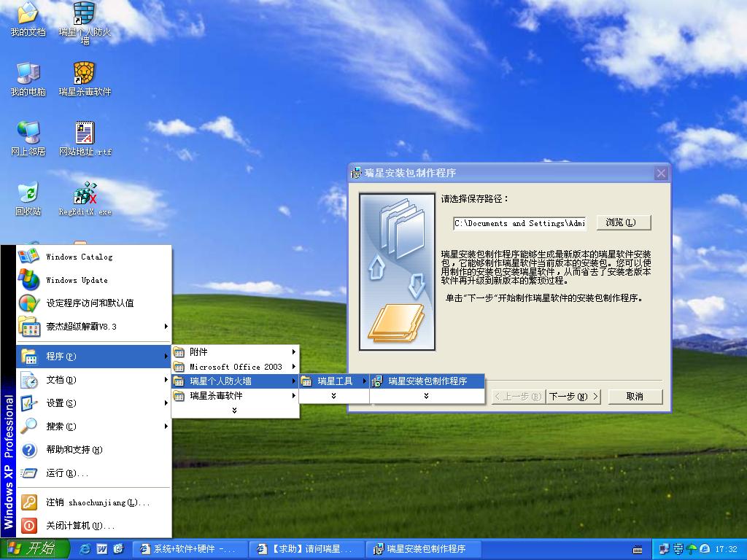
Task: Open 运行(R)... in Start menu
Action: tap(94, 472)
